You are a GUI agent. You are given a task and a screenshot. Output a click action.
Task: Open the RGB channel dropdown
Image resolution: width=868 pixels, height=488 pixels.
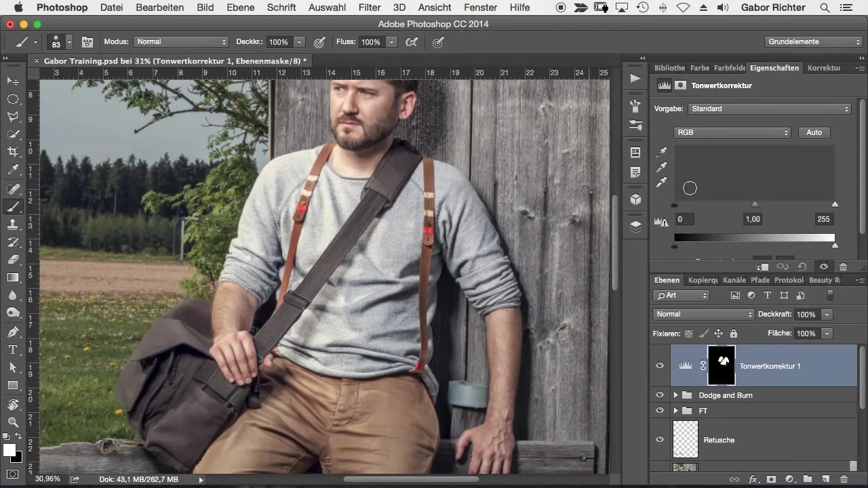click(x=732, y=133)
